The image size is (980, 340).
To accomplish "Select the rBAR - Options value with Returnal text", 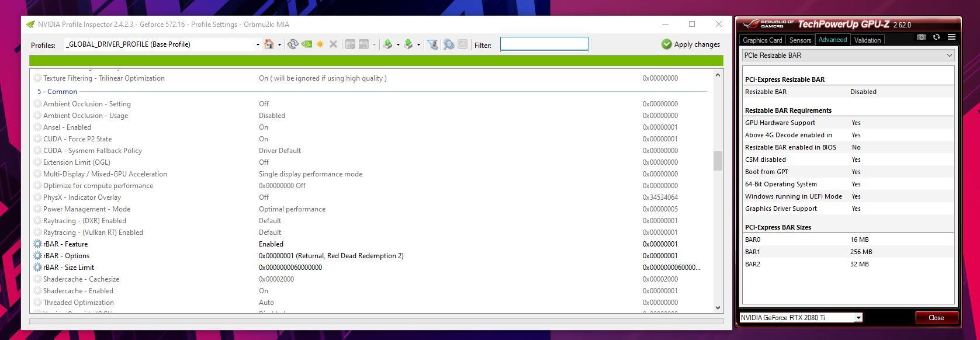I will pos(331,256).
